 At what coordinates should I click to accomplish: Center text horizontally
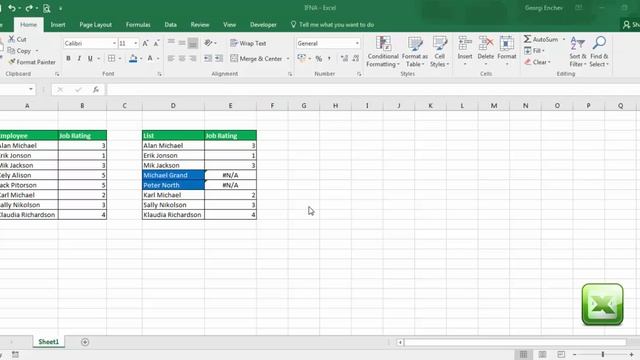(182, 58)
